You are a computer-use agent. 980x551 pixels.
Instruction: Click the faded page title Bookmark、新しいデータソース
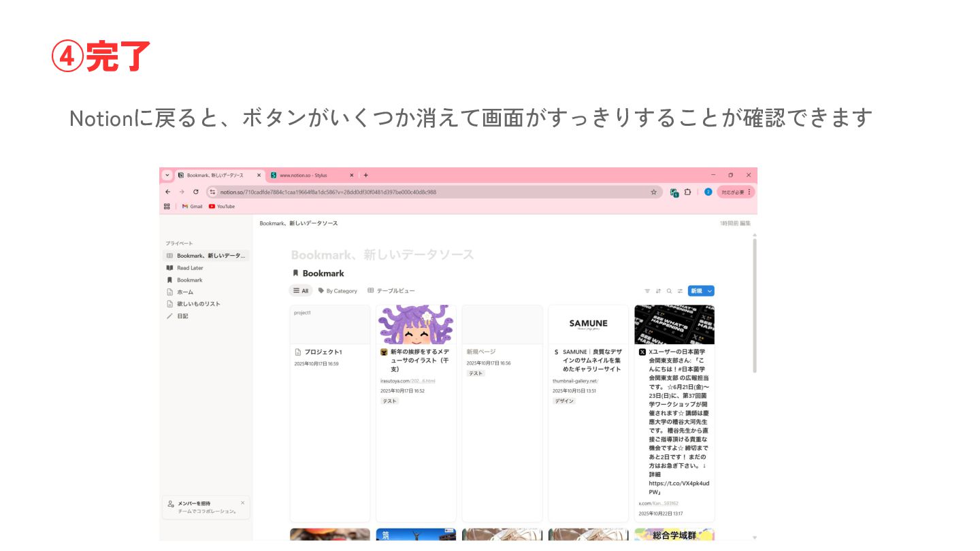382,254
